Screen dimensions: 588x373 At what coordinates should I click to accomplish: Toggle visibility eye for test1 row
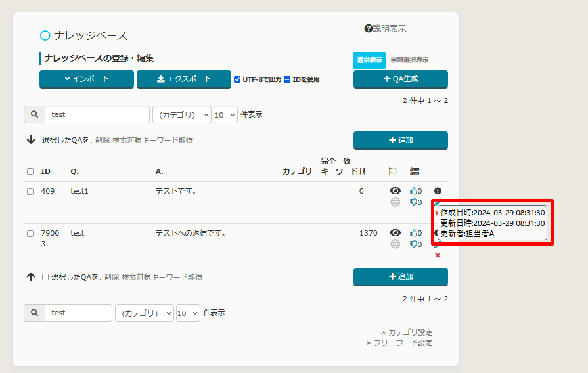395,191
